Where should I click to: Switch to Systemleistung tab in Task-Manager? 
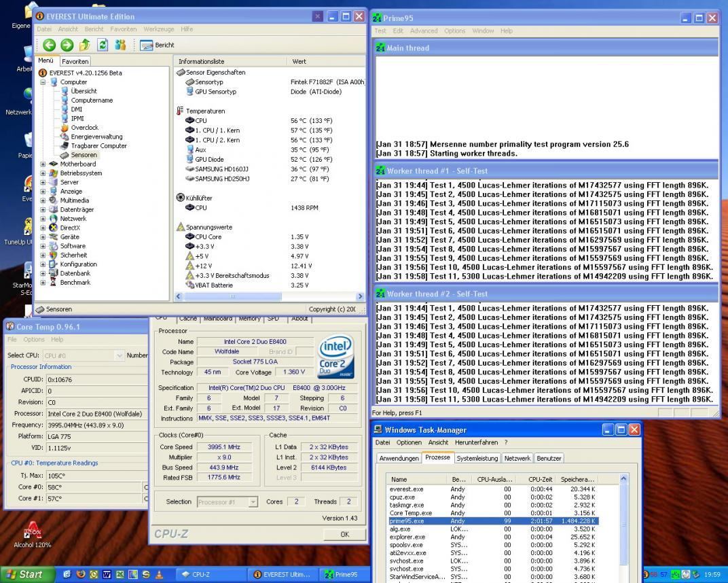tap(477, 458)
